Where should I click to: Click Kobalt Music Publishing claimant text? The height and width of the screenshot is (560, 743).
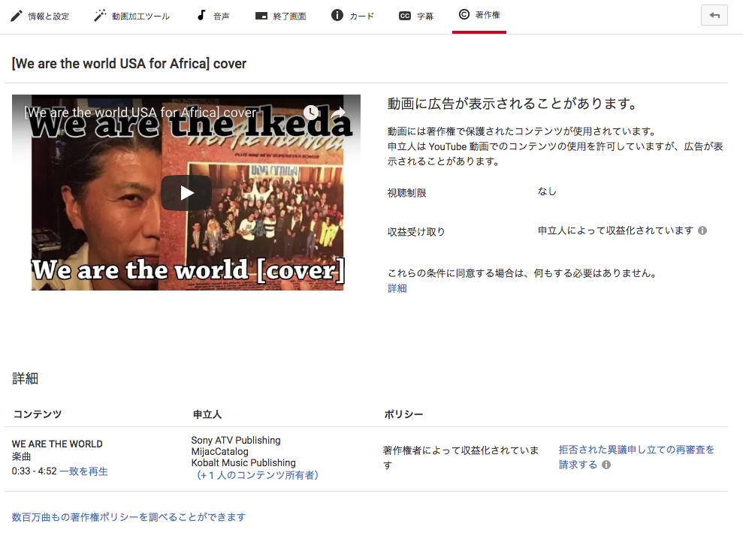(243, 463)
